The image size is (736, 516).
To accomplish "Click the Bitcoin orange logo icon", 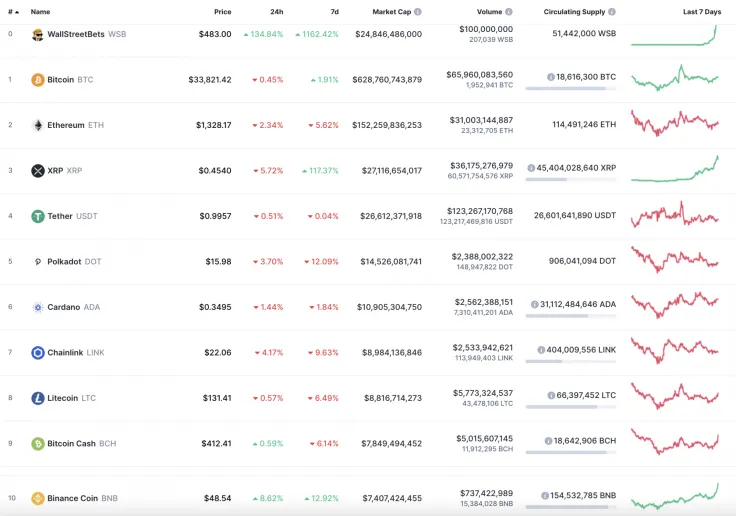I will click(x=38, y=80).
